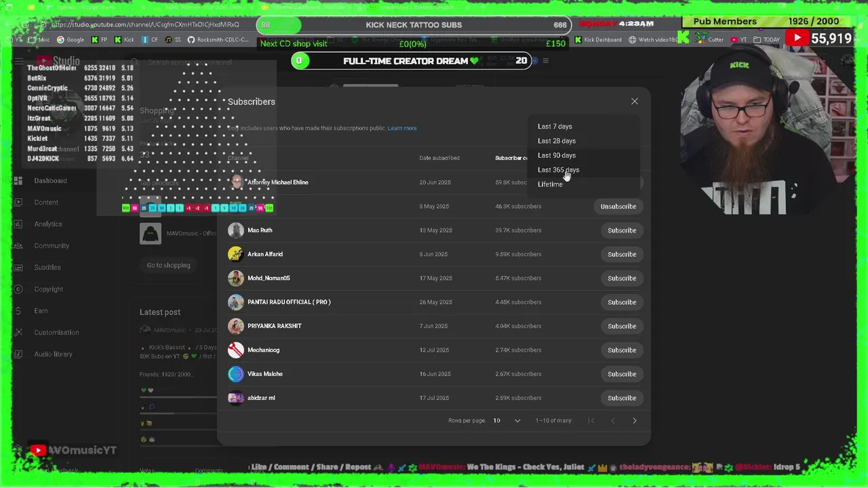
Task: Click the Unsubscribe button
Action: tap(618, 207)
